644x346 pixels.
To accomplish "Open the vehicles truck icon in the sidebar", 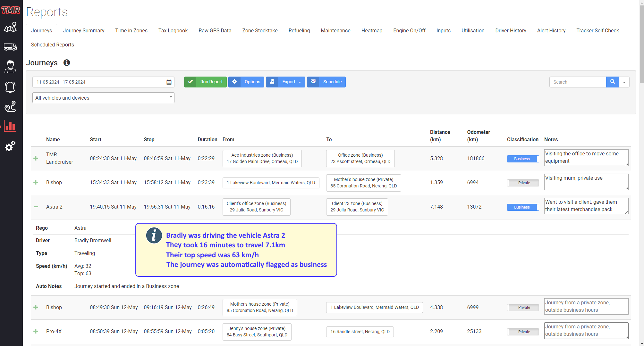I will [10, 47].
